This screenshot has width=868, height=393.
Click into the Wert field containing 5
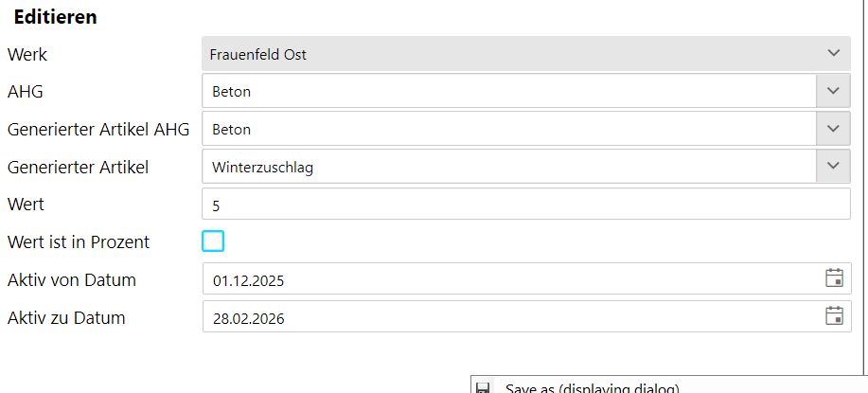tap(525, 205)
